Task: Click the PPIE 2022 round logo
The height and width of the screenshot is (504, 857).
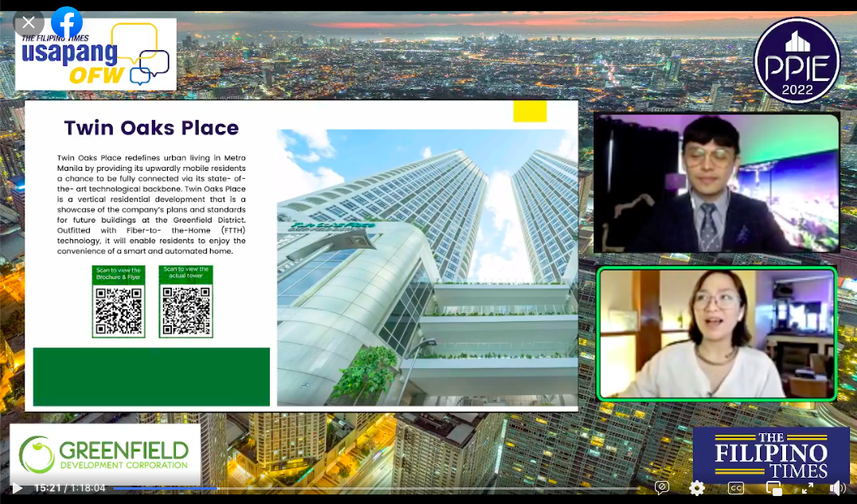Action: [x=797, y=60]
